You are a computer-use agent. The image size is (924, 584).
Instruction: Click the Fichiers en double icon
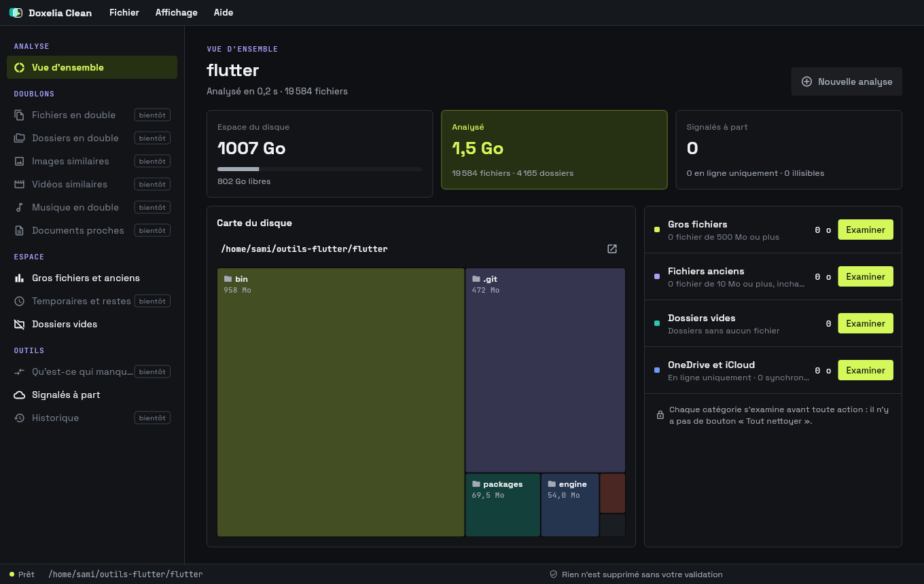tap(20, 115)
